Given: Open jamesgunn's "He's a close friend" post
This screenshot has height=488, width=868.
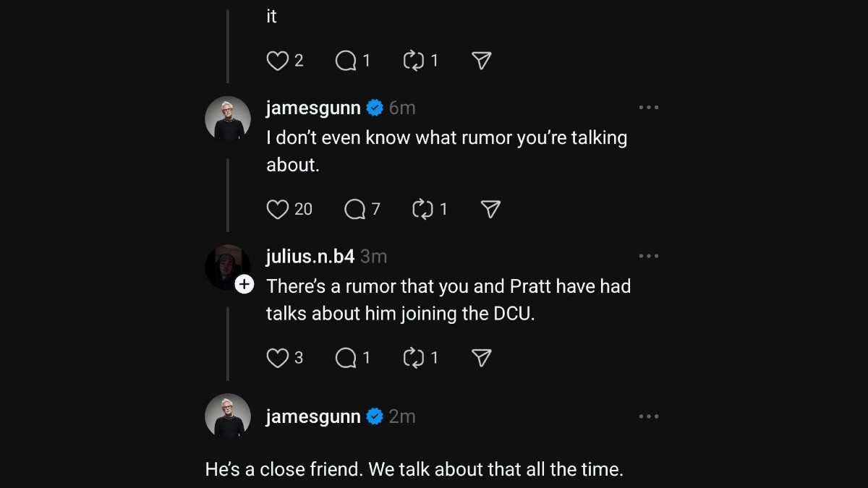Looking at the screenshot, I should tap(414, 469).
